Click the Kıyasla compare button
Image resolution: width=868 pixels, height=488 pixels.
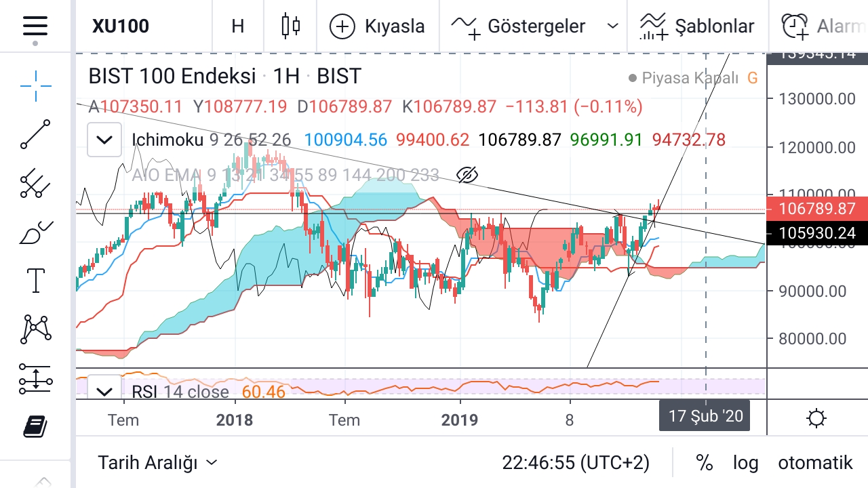[x=377, y=26]
